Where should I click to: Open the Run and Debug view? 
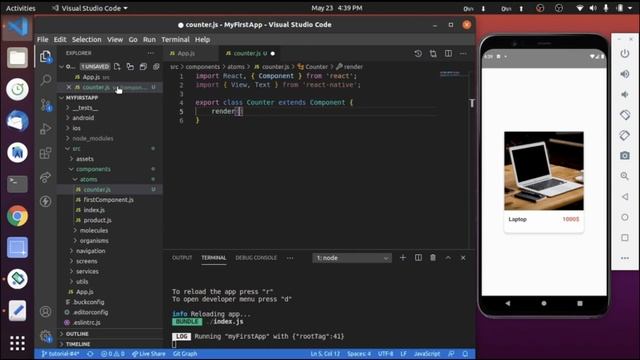tap(46, 129)
